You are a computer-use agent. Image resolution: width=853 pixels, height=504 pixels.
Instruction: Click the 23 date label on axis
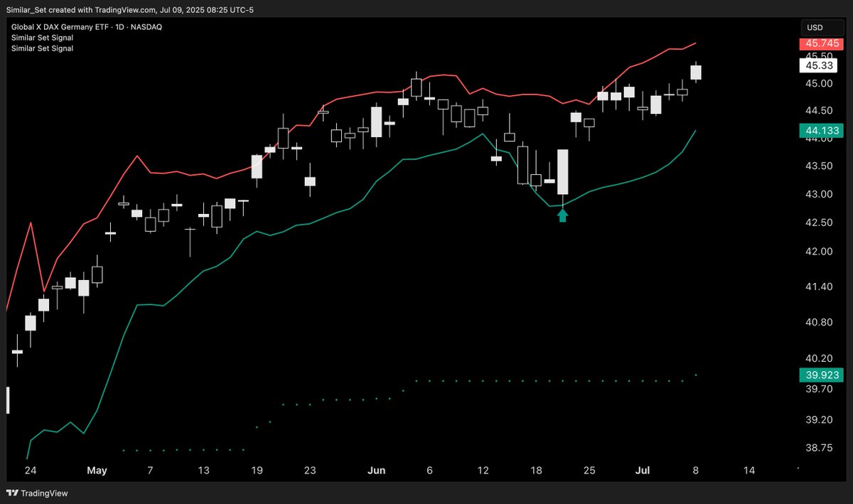click(310, 471)
